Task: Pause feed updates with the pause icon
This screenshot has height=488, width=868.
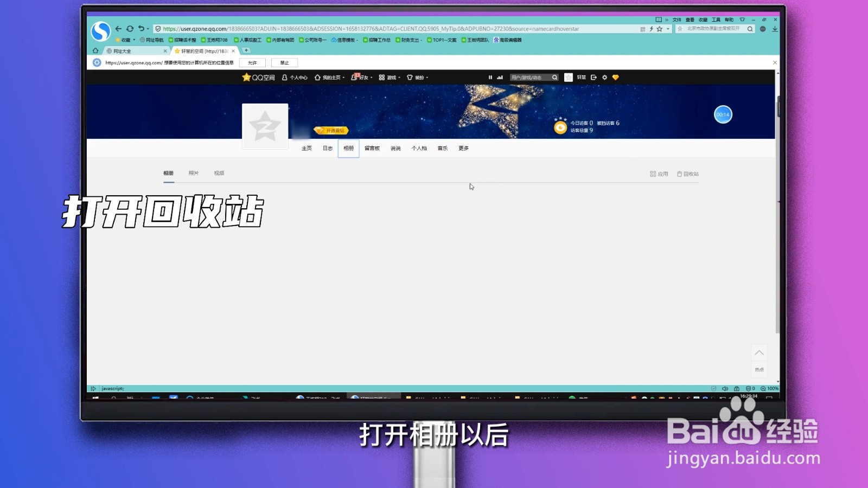Action: point(490,77)
